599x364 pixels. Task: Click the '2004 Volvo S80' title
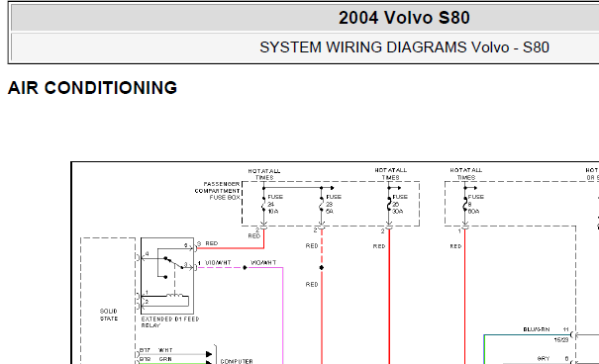point(404,18)
